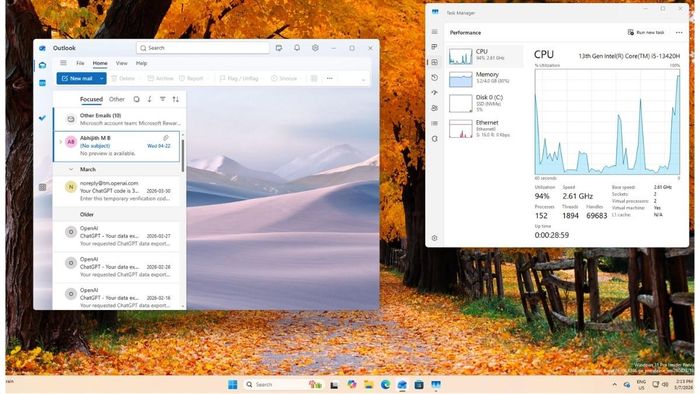Click the New mail button

coord(77,78)
